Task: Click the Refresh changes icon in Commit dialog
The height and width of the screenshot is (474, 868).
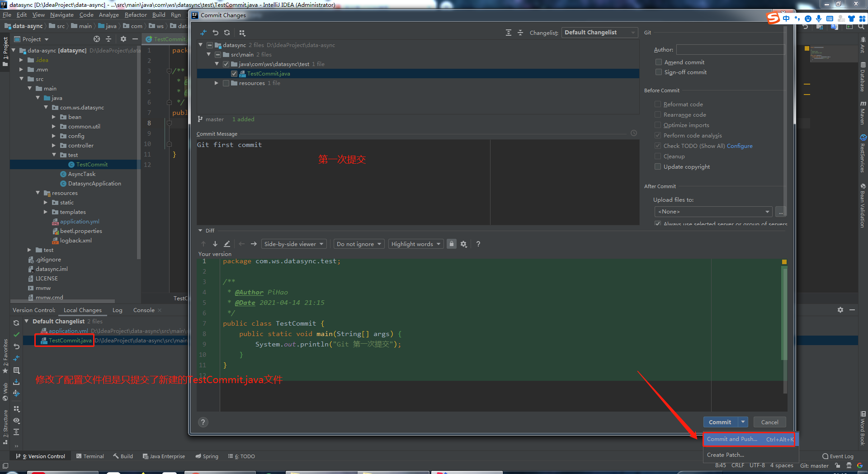Action: [x=226, y=33]
